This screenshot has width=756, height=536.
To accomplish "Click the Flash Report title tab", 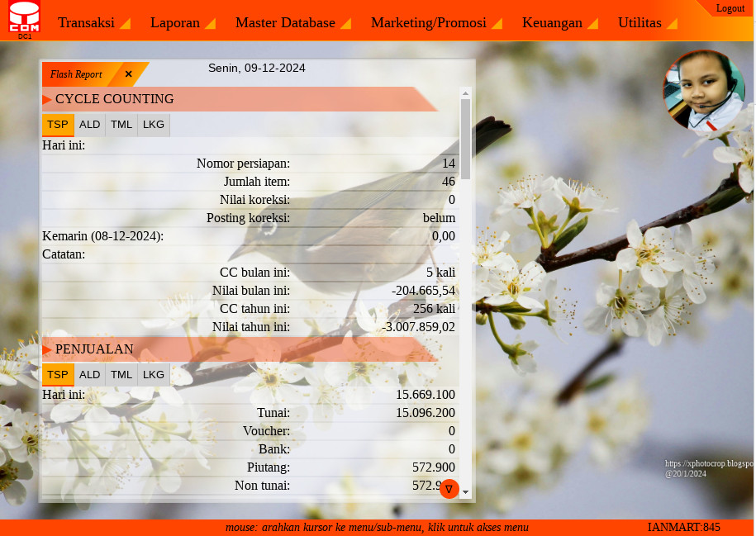I will click(x=76, y=74).
